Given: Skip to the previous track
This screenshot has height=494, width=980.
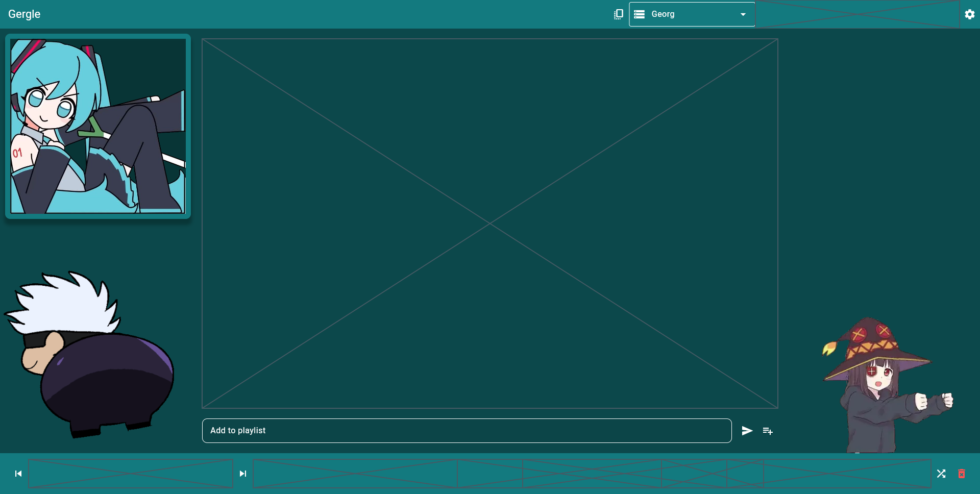Looking at the screenshot, I should [x=18, y=474].
